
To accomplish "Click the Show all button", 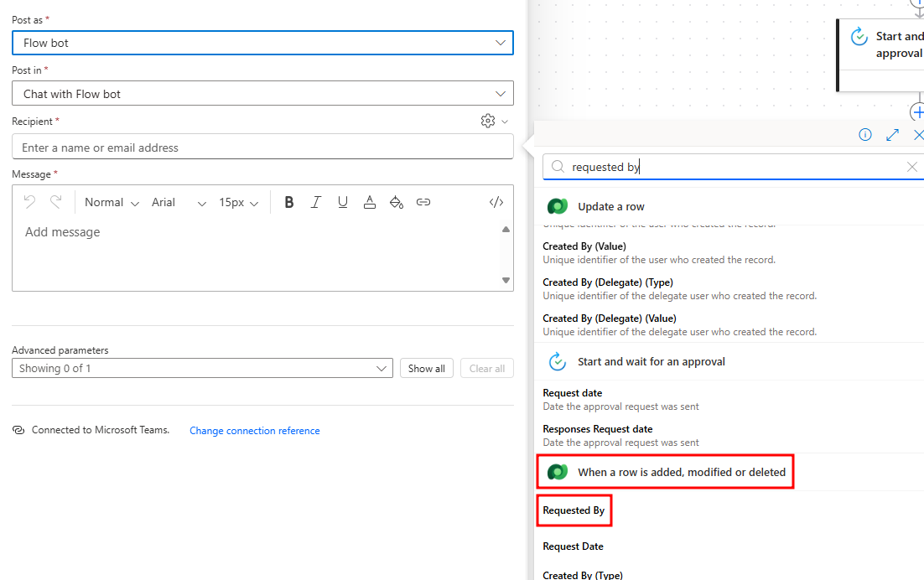I will pos(427,368).
